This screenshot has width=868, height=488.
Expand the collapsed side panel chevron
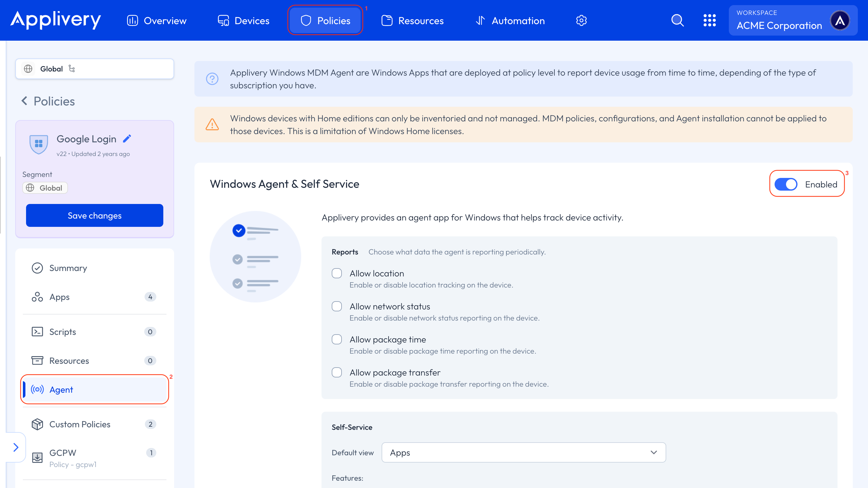16,447
